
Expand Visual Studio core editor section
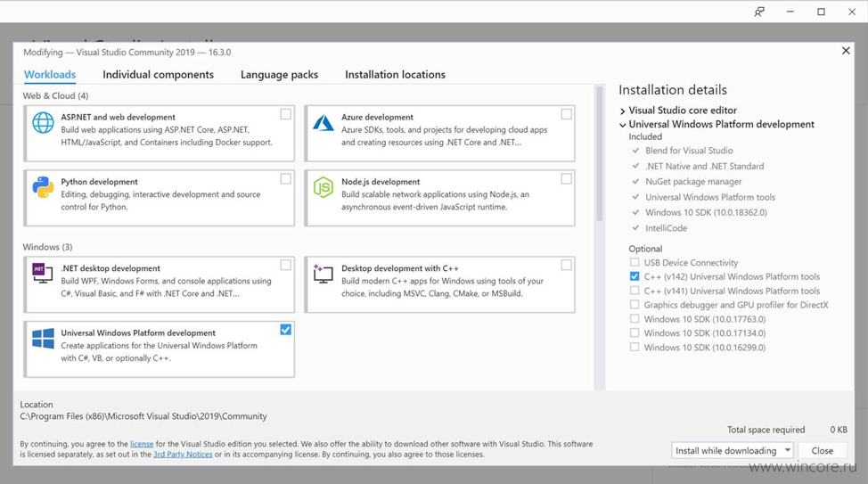click(x=623, y=111)
